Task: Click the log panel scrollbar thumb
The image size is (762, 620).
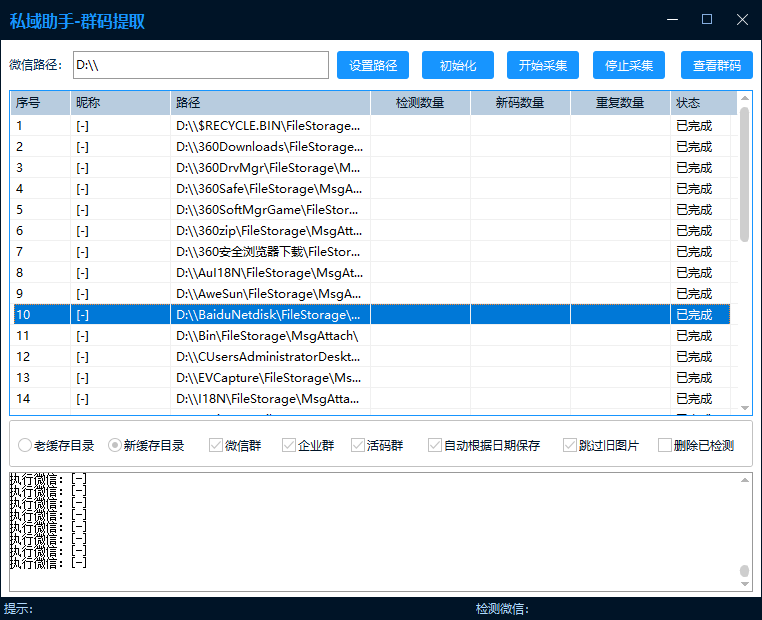Action: click(x=745, y=570)
